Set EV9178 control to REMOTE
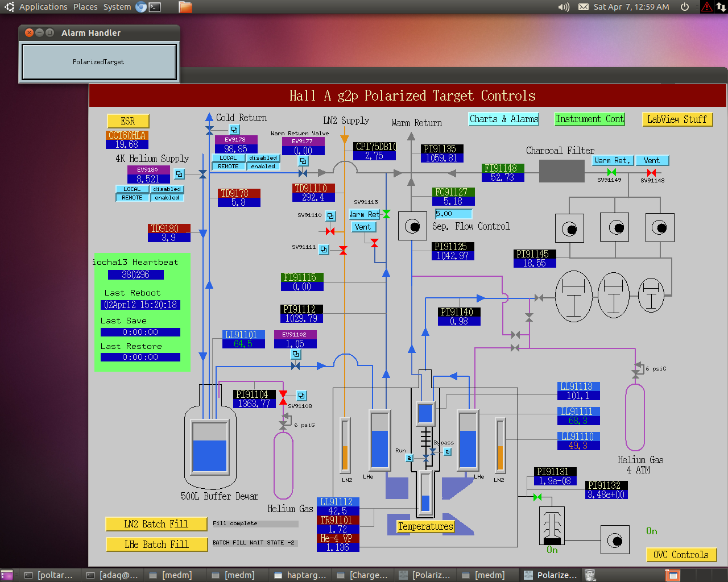The image size is (728, 582). click(x=229, y=167)
